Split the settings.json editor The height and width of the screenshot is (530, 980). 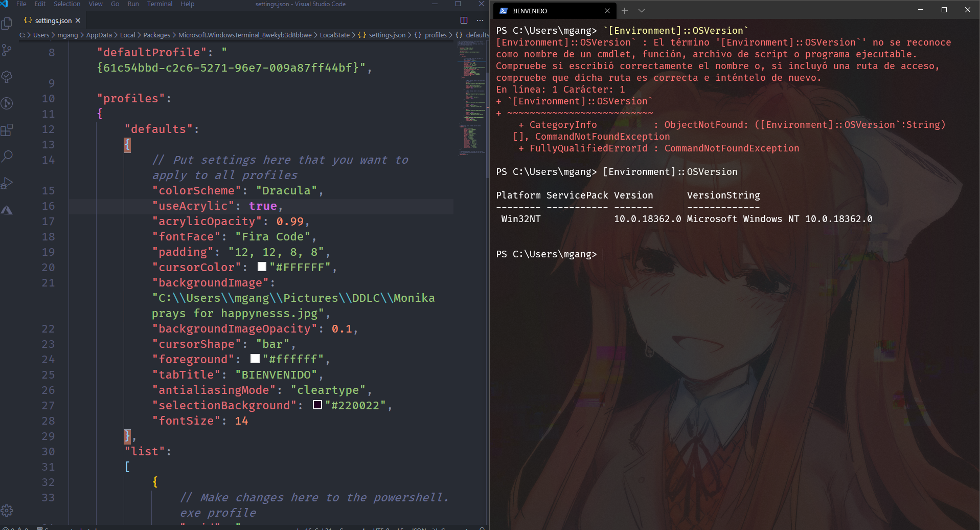coord(463,20)
